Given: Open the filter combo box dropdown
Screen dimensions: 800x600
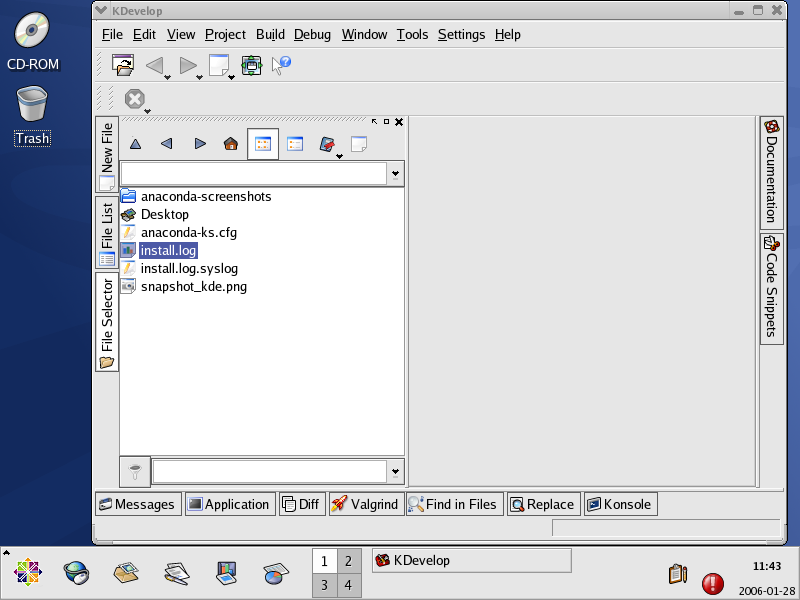Looking at the screenshot, I should [395, 471].
